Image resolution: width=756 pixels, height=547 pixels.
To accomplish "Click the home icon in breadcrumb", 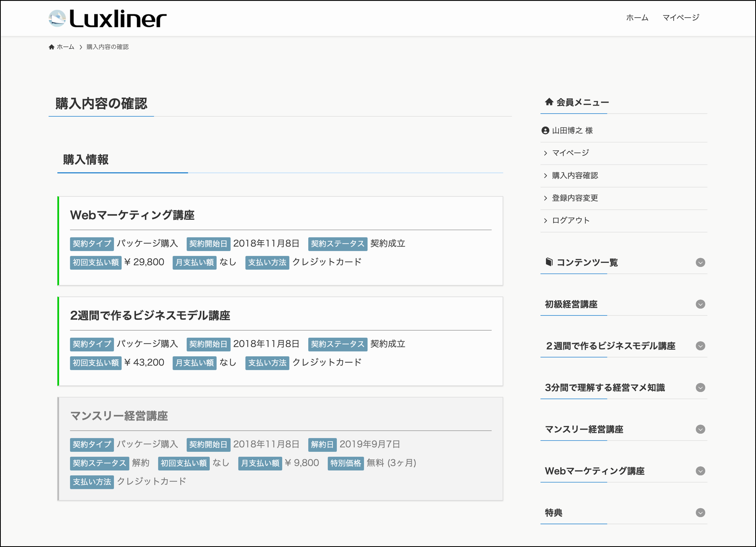I will tap(51, 47).
